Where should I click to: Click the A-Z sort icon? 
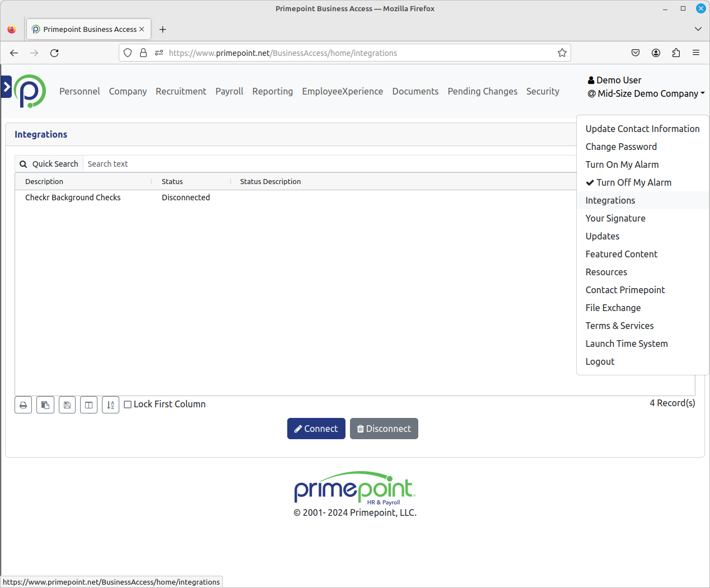pos(111,405)
